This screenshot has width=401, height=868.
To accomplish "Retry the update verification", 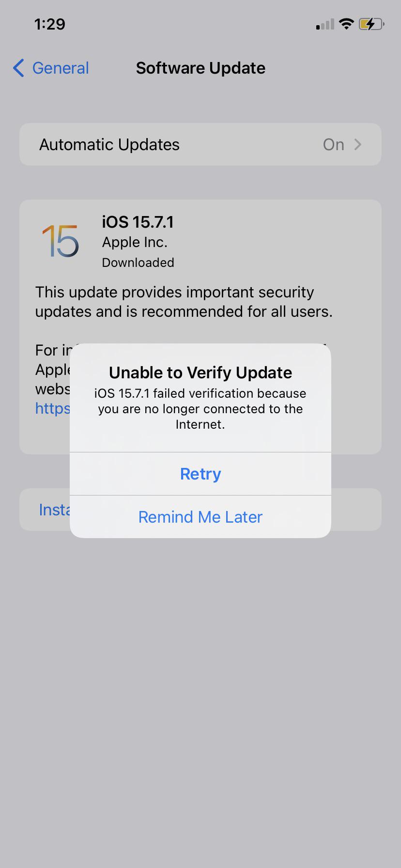I will (x=200, y=474).
